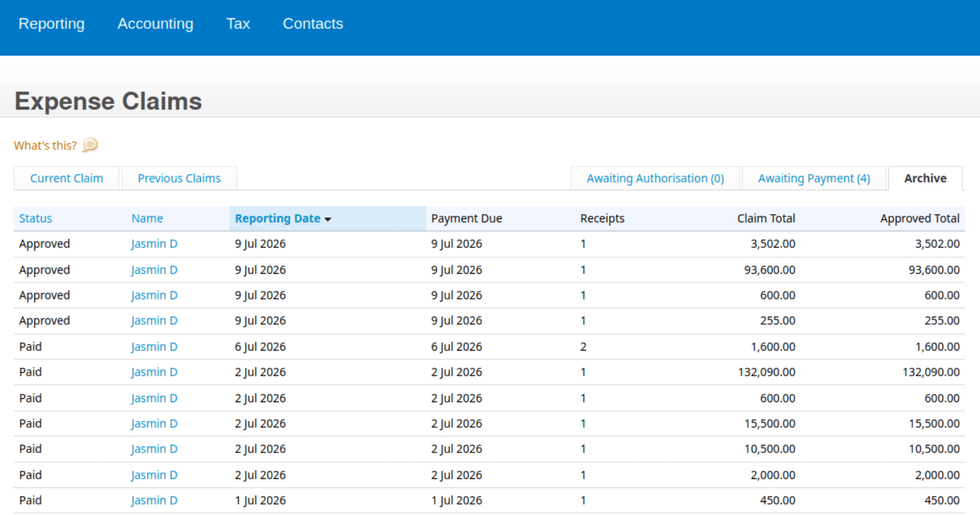The height and width of the screenshot is (515, 980).
Task: Open the Accounting menu
Action: 156,24
